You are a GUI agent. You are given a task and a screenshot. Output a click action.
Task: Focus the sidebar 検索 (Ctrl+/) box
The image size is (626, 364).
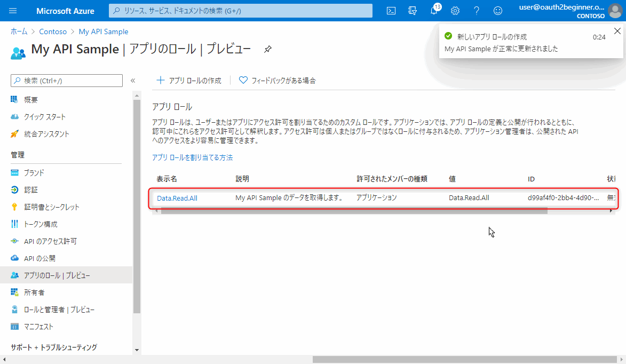tap(67, 81)
